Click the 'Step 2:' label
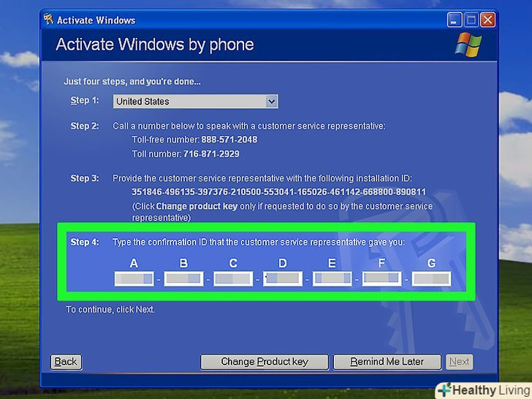Viewport: 532px width, 399px height. click(x=85, y=126)
